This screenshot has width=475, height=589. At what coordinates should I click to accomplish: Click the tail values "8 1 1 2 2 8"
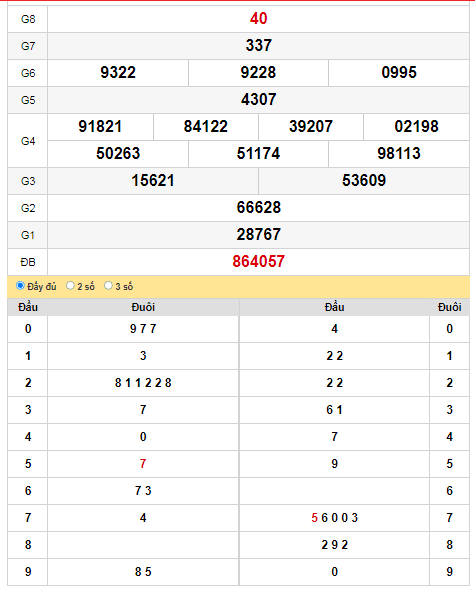pos(143,383)
